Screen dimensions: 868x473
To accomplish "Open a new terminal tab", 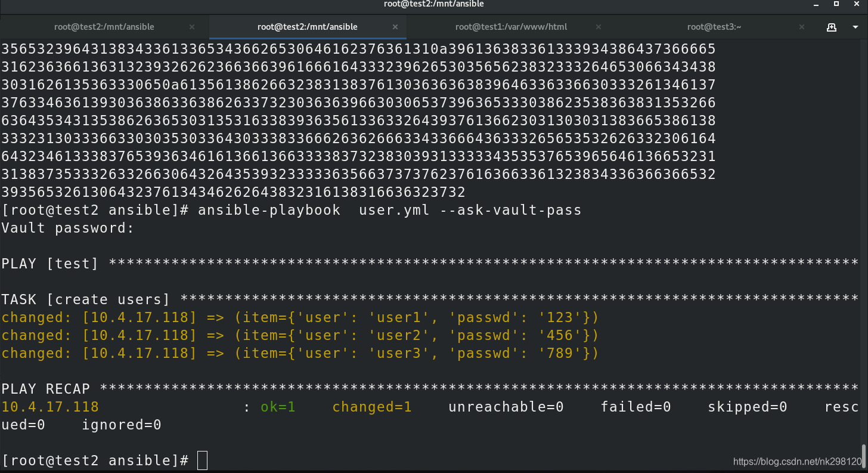I will pyautogui.click(x=832, y=27).
